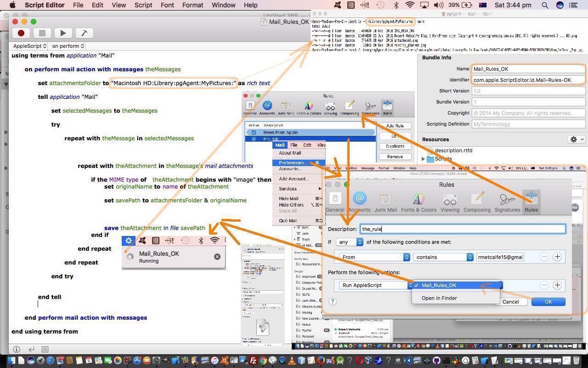Select description.rtfd in the Resources list
The width and height of the screenshot is (588, 368).
click(x=453, y=150)
